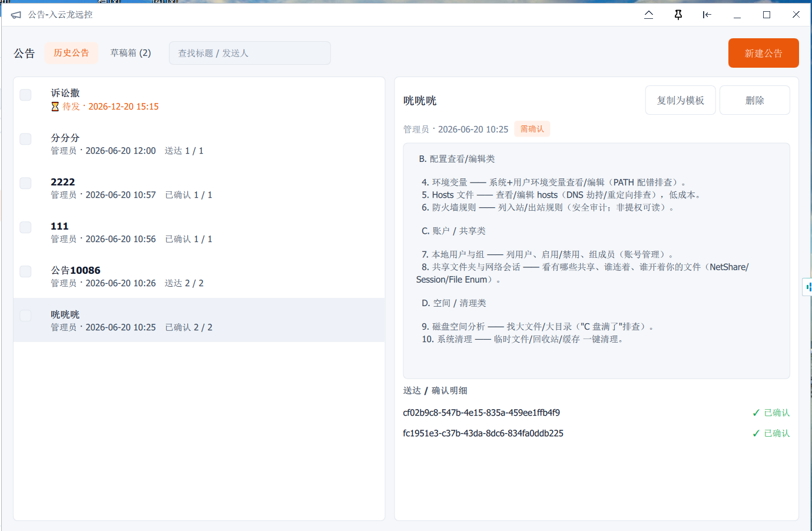The image size is (812, 531).
Task: Click the 咣咣咣 heading in detail panel
Action: point(420,101)
